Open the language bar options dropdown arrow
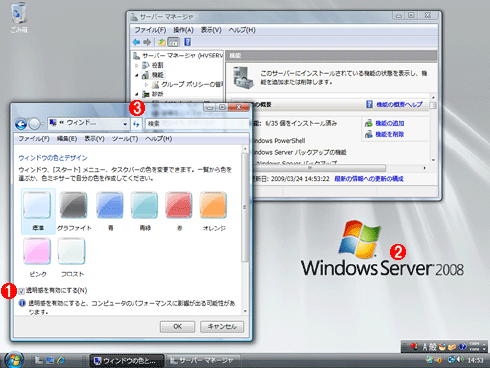The height and width of the screenshot is (368, 490). [x=484, y=349]
